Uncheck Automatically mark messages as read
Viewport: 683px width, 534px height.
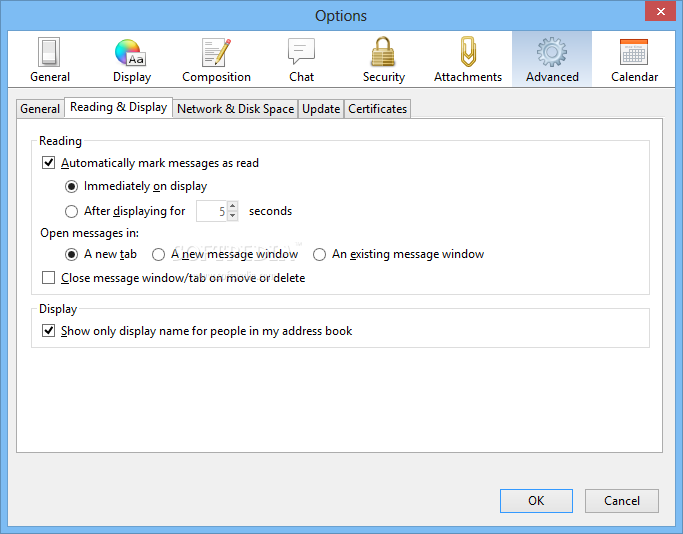point(48,163)
